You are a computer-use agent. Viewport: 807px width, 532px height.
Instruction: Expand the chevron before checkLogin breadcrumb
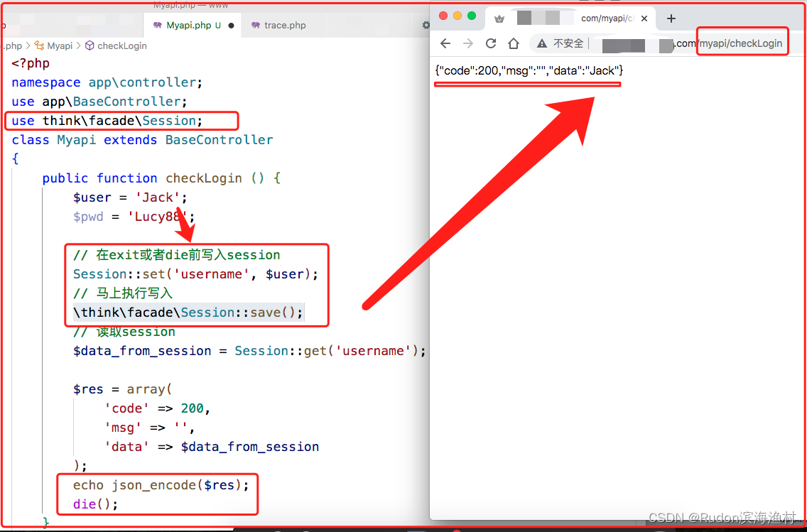pyautogui.click(x=79, y=45)
